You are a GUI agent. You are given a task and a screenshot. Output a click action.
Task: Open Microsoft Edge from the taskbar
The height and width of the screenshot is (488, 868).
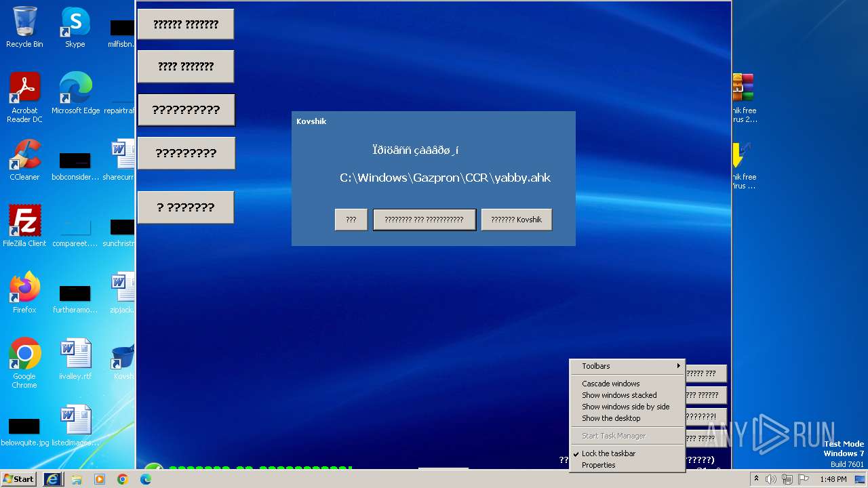click(x=146, y=479)
